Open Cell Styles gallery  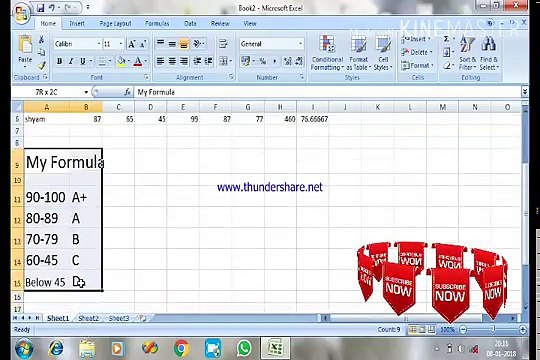tap(383, 53)
